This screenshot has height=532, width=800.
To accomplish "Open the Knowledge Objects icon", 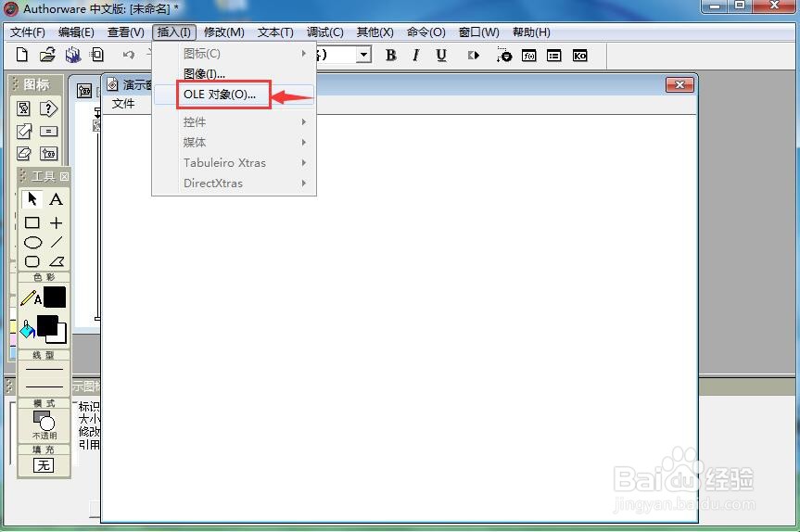I will click(x=579, y=55).
